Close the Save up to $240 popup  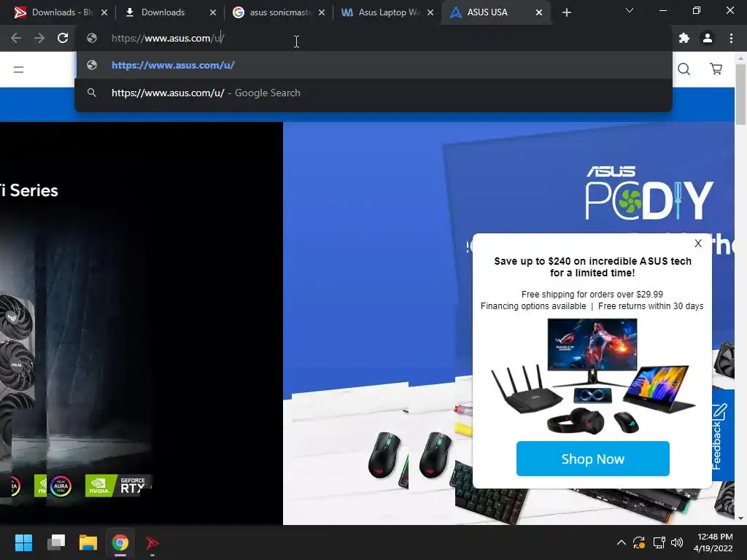[698, 244]
